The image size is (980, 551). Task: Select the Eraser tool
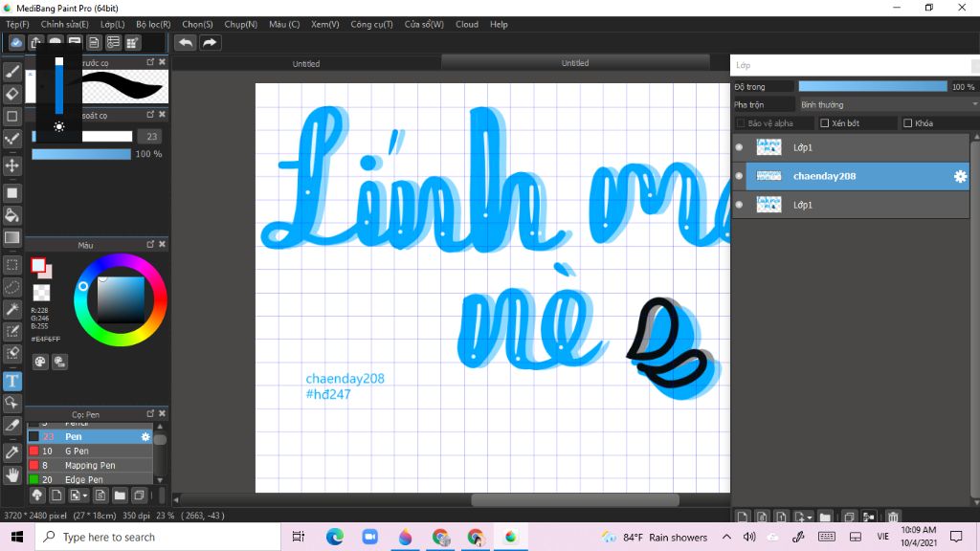(x=11, y=95)
